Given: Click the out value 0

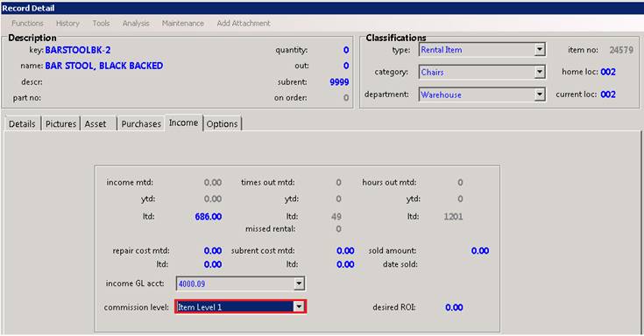Looking at the screenshot, I should tap(346, 66).
